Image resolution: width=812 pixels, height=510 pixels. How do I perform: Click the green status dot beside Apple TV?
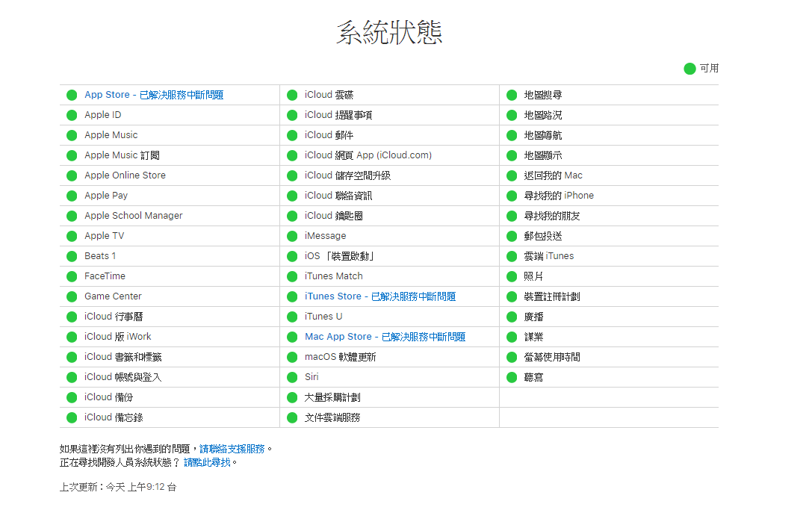(x=72, y=236)
